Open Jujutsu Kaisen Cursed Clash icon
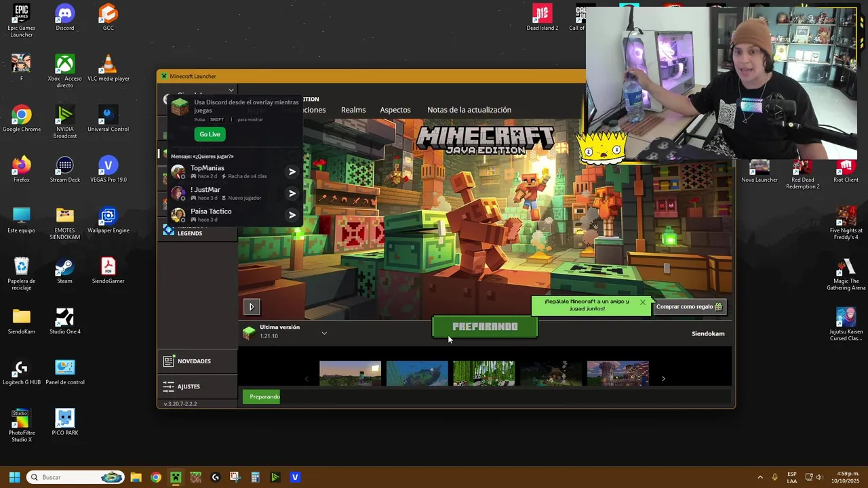Viewport: 868px width, 488px height. 846,325
